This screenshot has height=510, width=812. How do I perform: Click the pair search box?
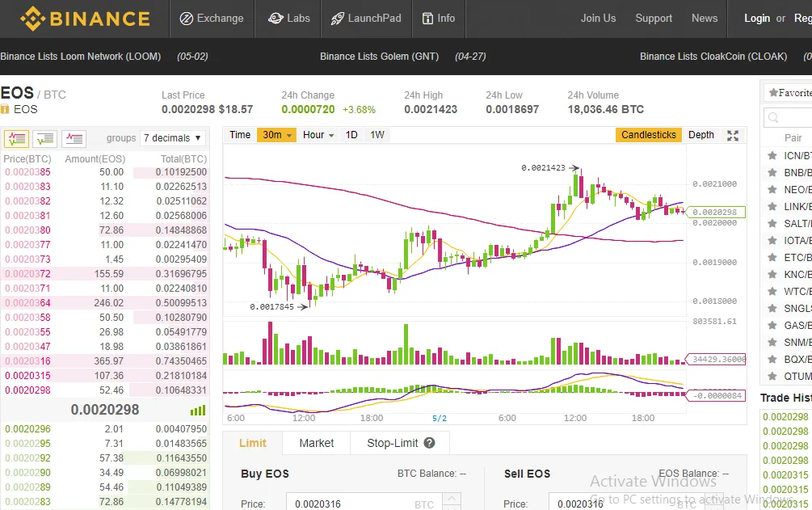click(789, 118)
